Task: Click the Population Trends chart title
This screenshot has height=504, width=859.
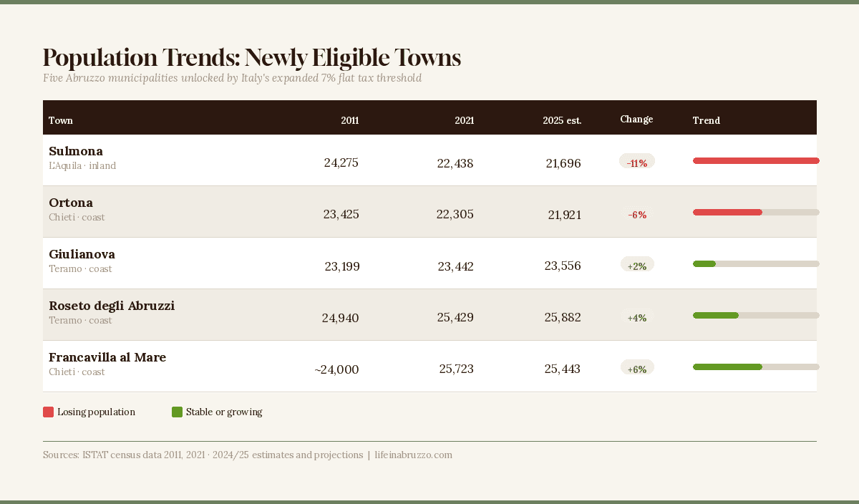Action: (251, 57)
